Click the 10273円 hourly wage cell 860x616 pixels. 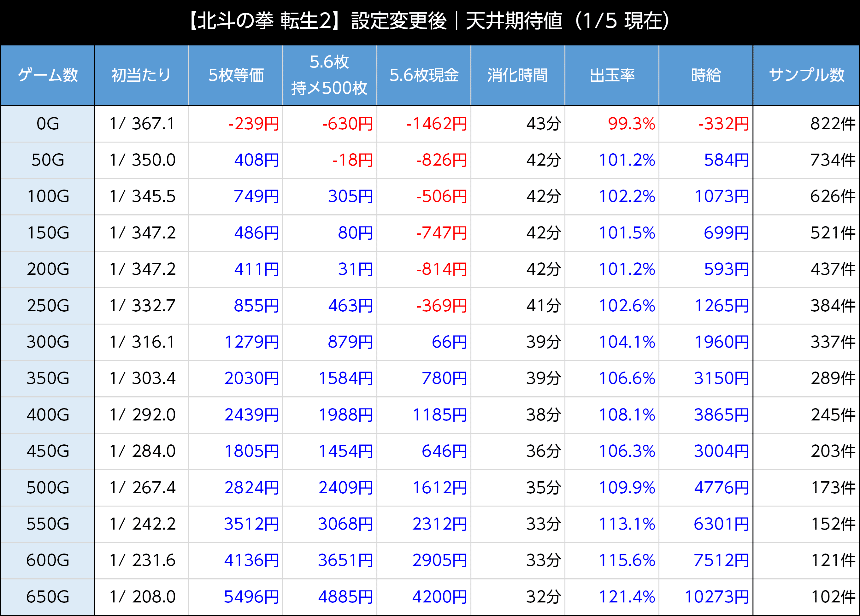point(716,597)
